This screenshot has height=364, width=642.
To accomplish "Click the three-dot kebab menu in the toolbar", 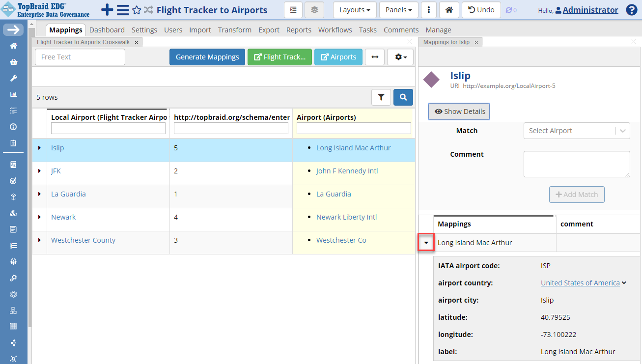I will pyautogui.click(x=429, y=10).
